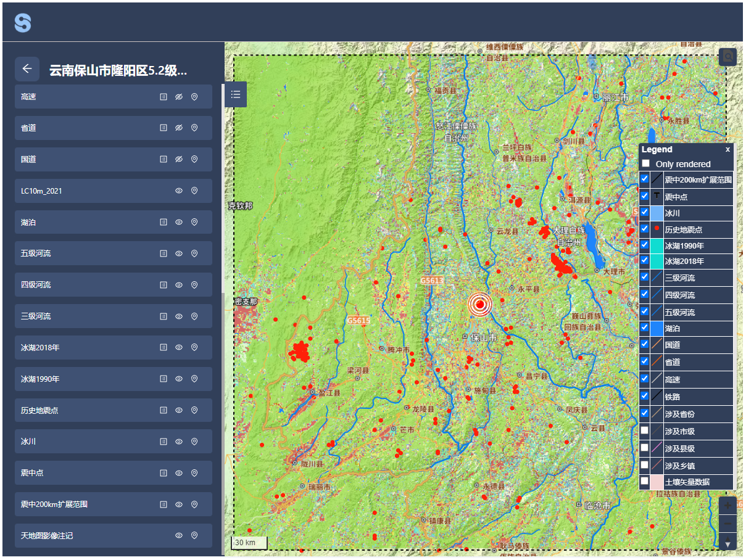Click the zoom in plus button

pos(728,506)
